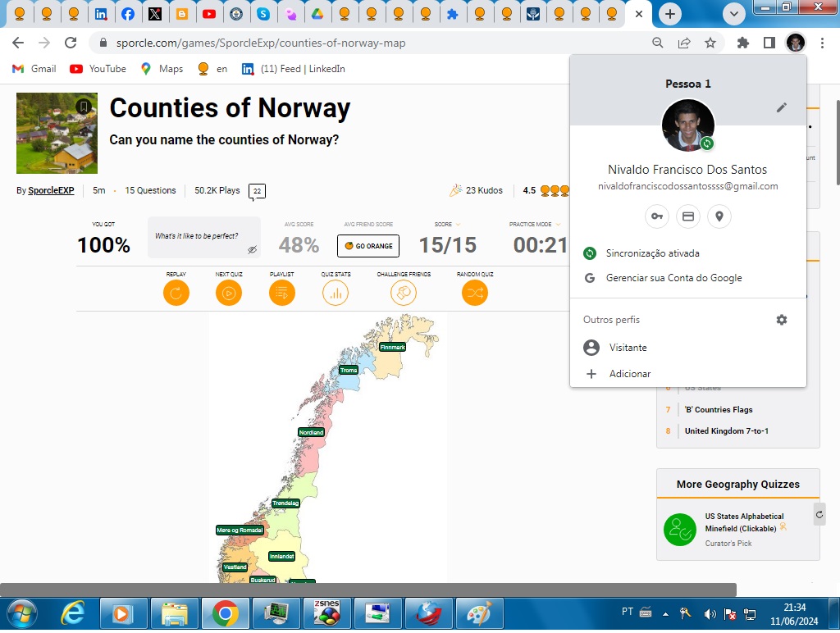Screen dimensions: 840x633
Task: Open Challenge Friends
Action: [403, 292]
